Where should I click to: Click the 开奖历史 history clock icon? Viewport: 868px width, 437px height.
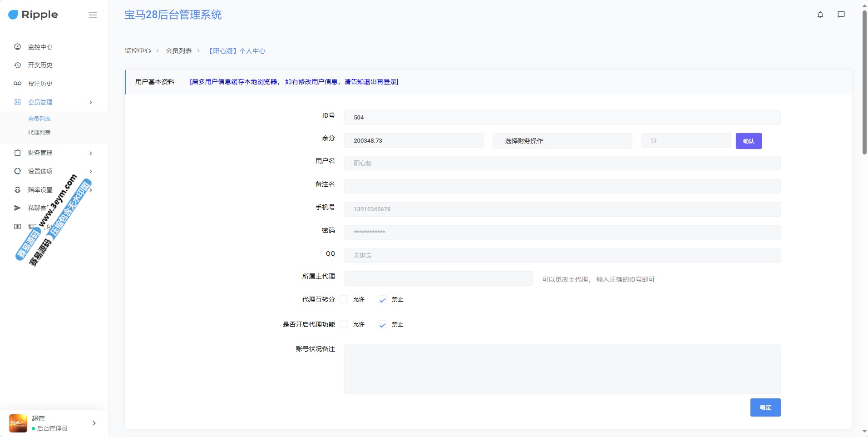coord(18,65)
